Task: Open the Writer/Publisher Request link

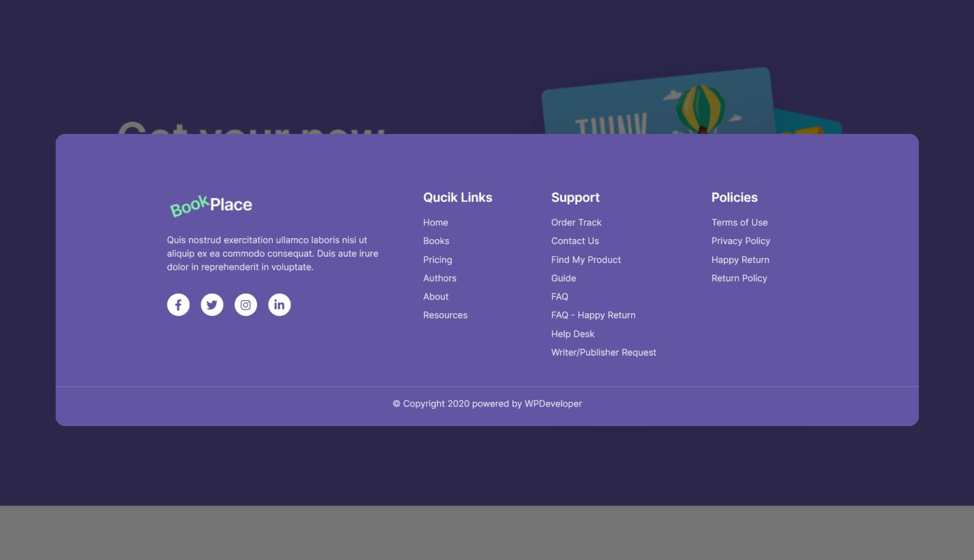Action: [x=604, y=352]
